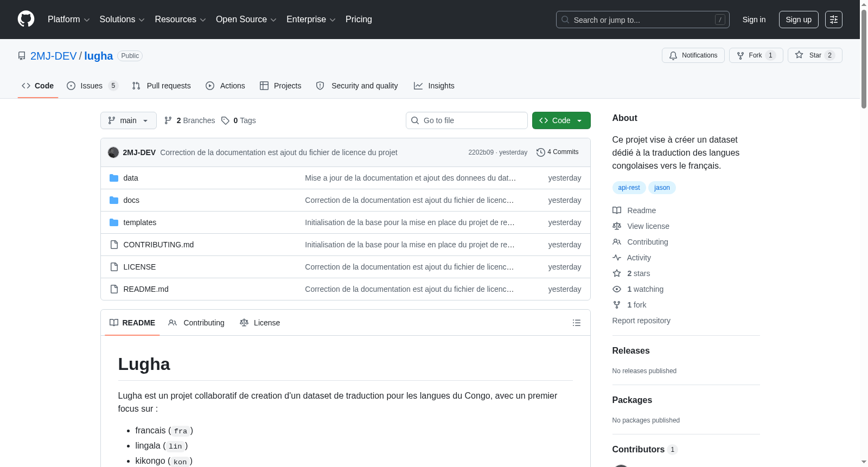Click the data folder icon
This screenshot has height=467, width=868.
point(114,178)
